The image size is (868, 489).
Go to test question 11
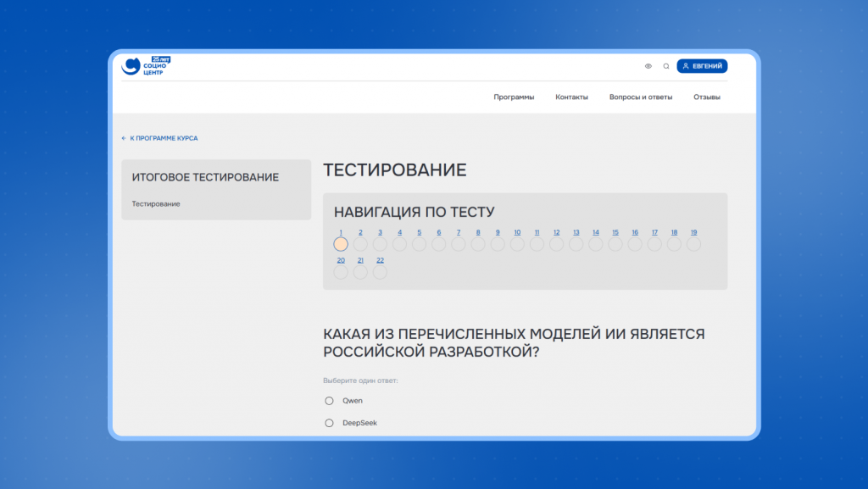pyautogui.click(x=537, y=232)
